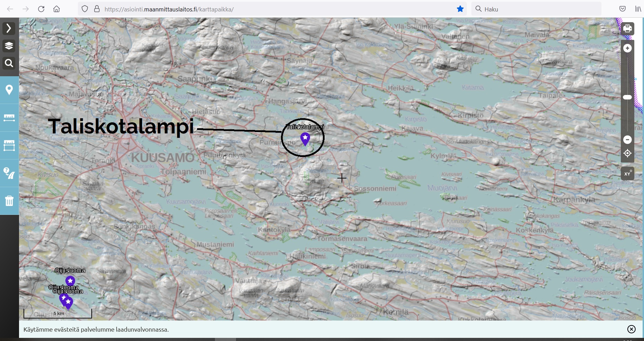The height and width of the screenshot is (341, 644).
Task: Click the topmost Oijusluoma purple marker
Action: (x=70, y=281)
